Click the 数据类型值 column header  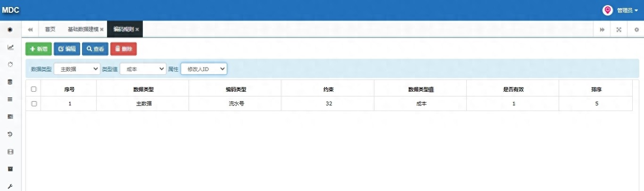tap(421, 89)
